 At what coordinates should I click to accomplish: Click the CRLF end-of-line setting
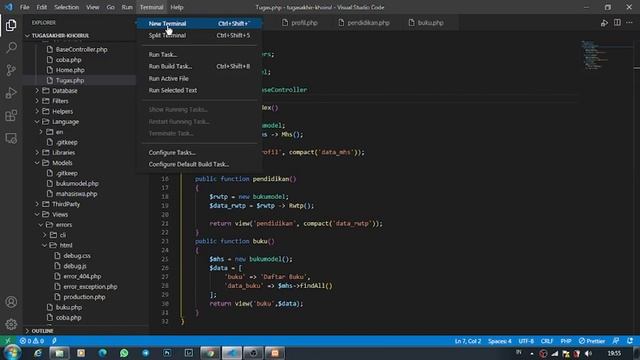point(547,341)
